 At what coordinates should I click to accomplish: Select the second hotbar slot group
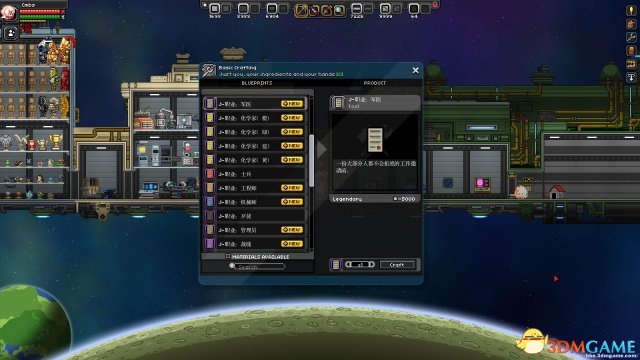(248, 9)
